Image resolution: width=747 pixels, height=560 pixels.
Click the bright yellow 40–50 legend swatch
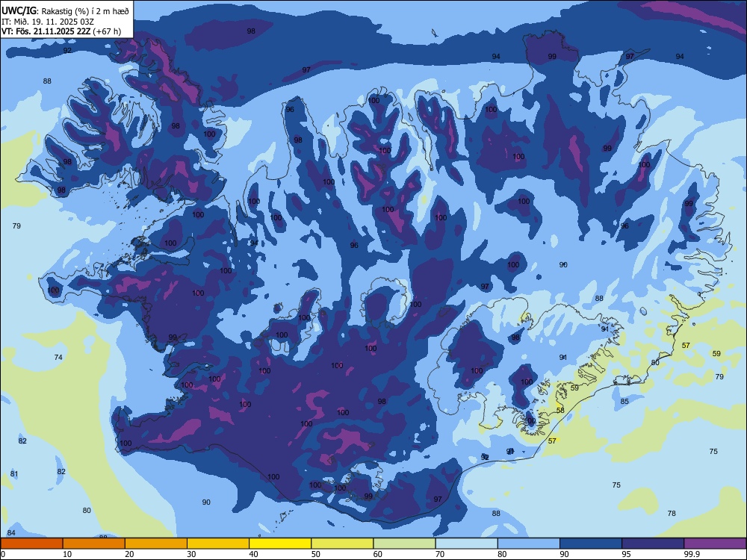tap(280, 544)
